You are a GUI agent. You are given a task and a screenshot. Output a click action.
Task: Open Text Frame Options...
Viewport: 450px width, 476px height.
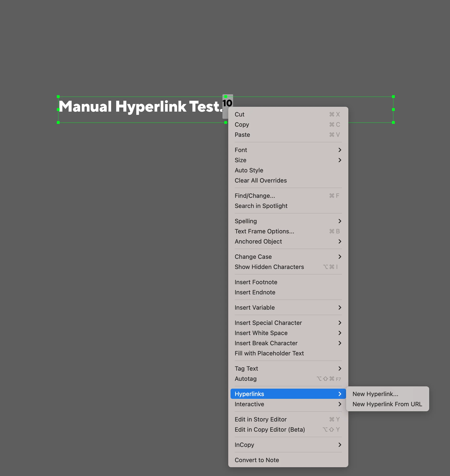click(x=264, y=231)
